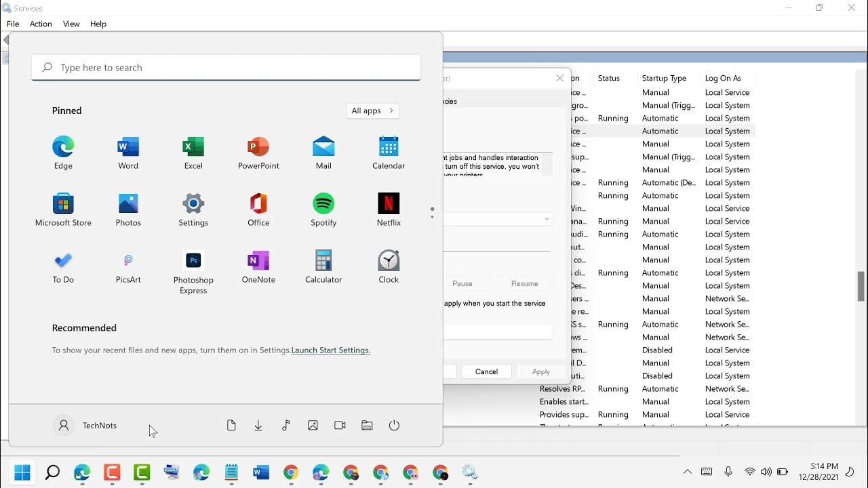Open the Help menu in Services
The width and height of the screenshot is (868, 488).
click(x=98, y=24)
